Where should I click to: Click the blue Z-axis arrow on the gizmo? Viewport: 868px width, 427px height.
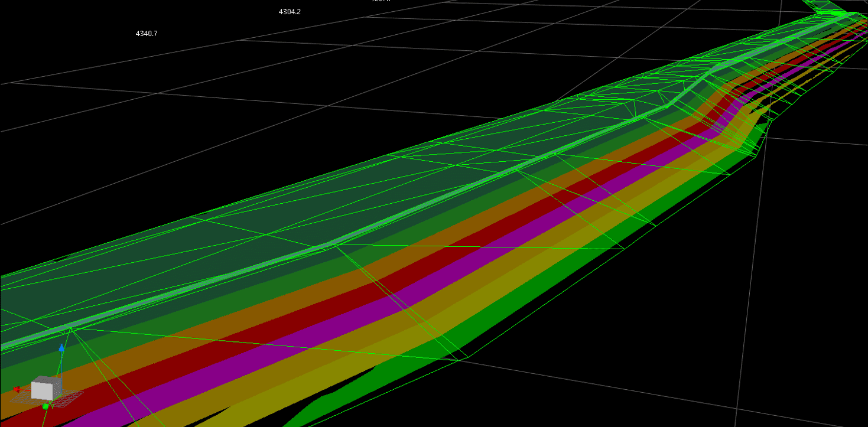pos(61,348)
